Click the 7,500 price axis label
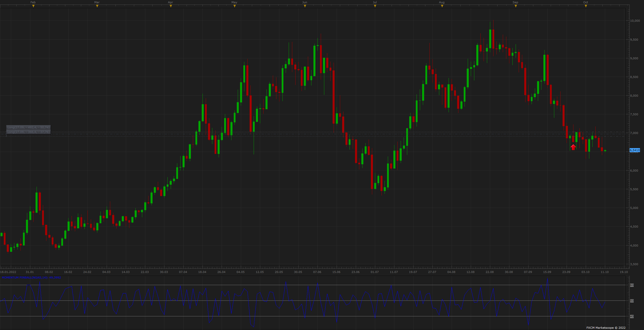 634,114
